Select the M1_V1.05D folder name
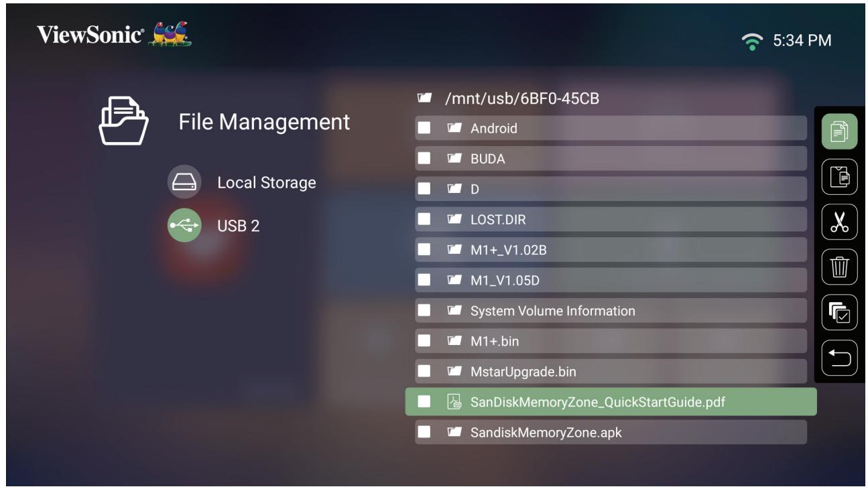This screenshot has width=868, height=489. coord(505,280)
